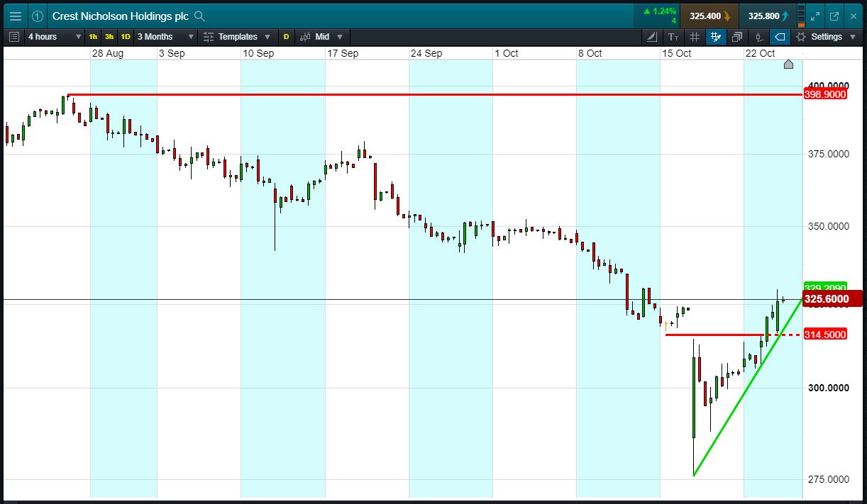Open the chart list panel icon
This screenshot has width=867, height=504.
[x=14, y=36]
